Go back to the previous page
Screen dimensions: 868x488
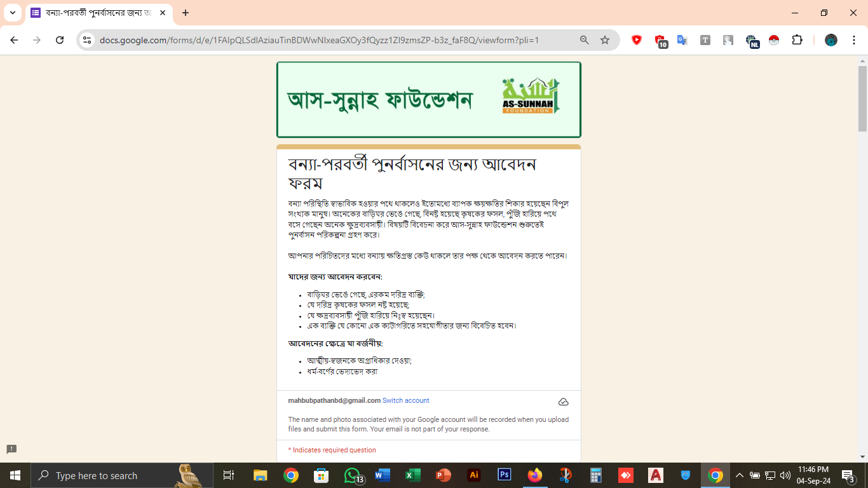coord(14,40)
